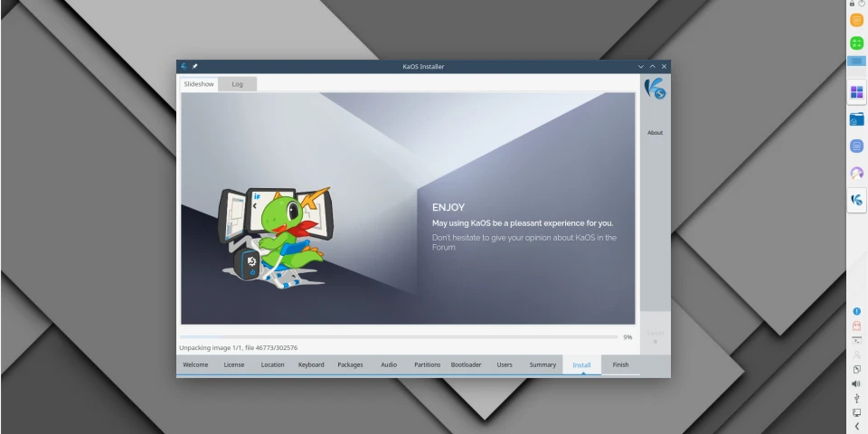This screenshot has width=868, height=434.
Task: Launch the green calculator app in the dock
Action: (856, 42)
